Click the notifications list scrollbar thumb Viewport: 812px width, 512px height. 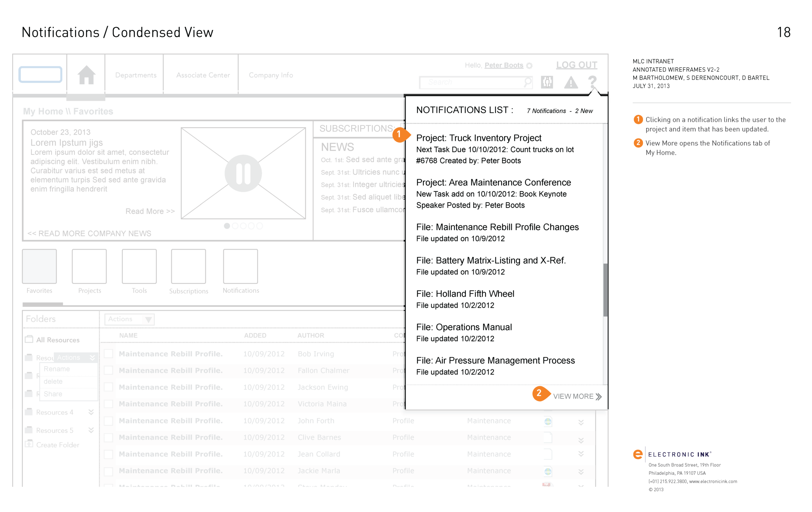click(605, 290)
